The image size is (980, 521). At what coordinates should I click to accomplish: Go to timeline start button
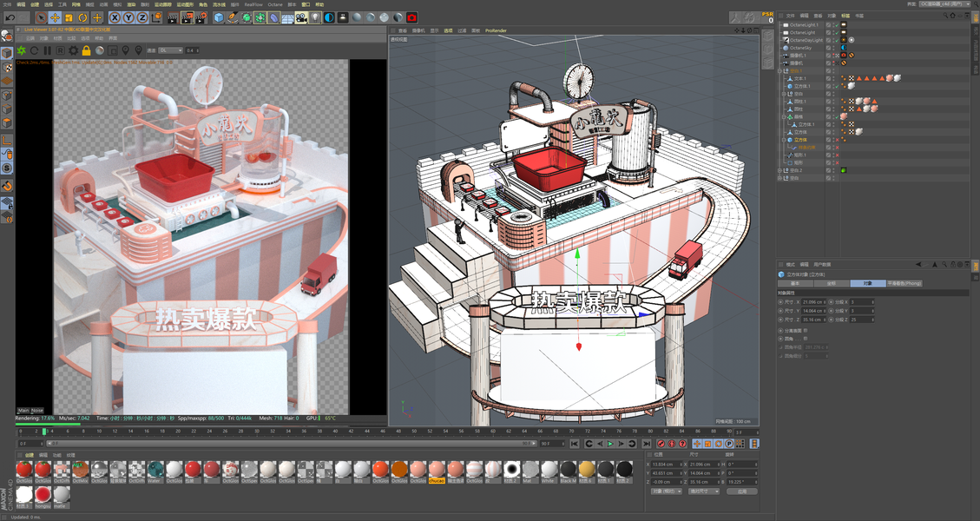pos(575,444)
